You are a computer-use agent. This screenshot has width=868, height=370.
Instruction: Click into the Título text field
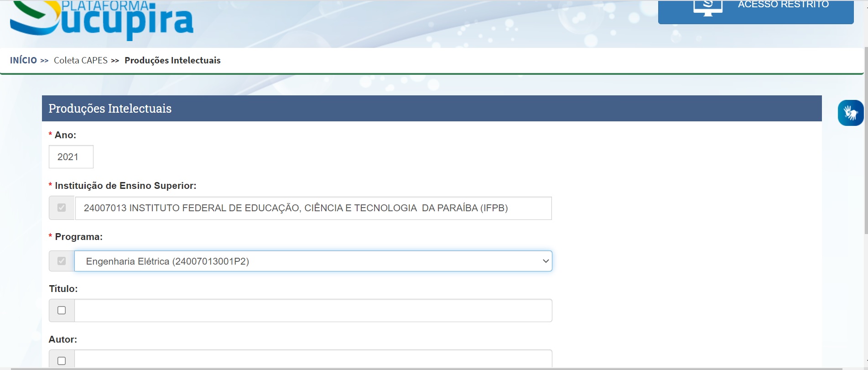point(313,310)
